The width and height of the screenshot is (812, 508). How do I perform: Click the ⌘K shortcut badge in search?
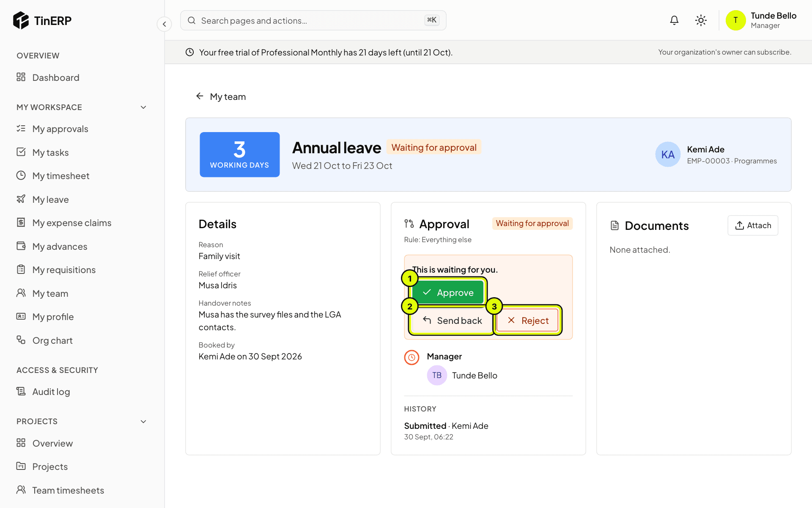tap(432, 20)
